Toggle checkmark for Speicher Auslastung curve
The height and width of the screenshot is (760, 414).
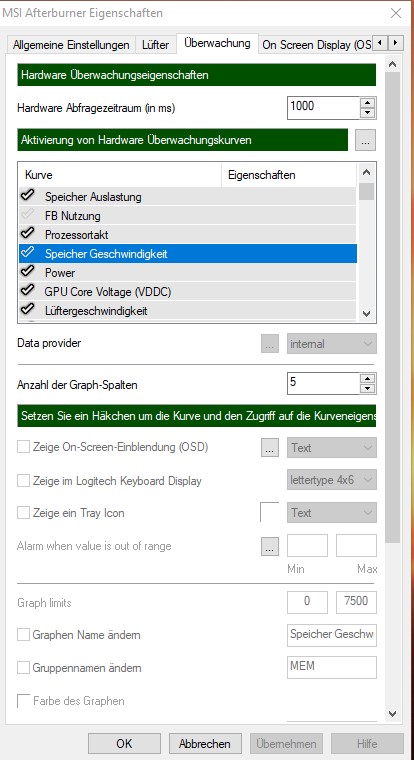[28, 196]
